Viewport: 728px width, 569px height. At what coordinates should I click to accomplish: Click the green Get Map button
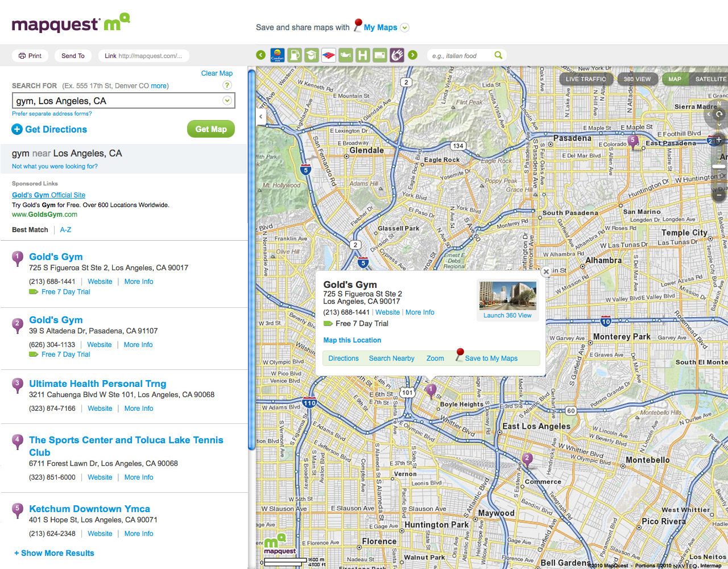click(x=211, y=129)
